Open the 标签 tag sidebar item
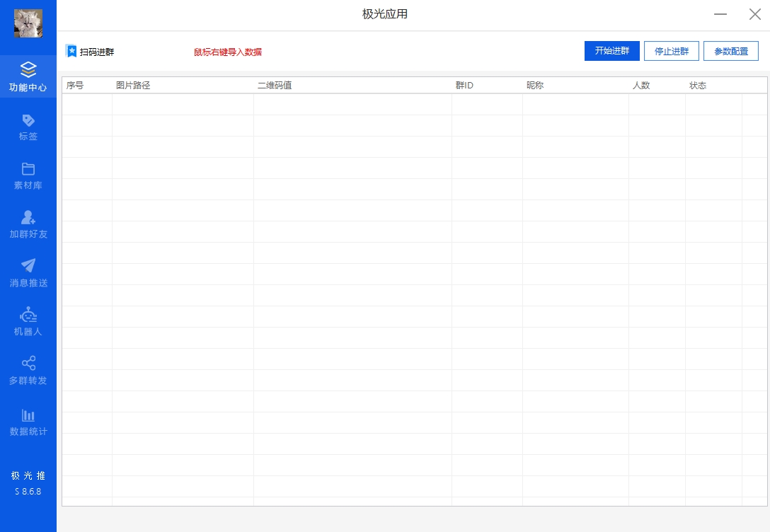 tap(28, 127)
